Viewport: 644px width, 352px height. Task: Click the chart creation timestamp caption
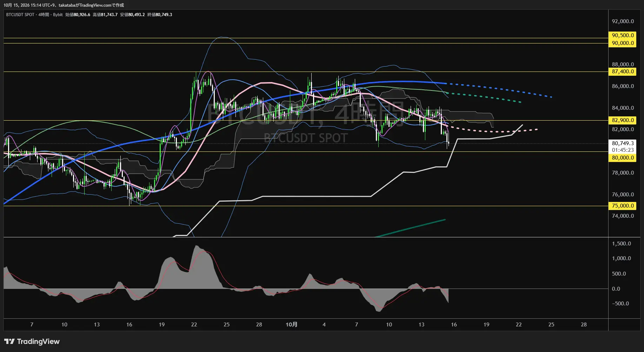(64, 5)
